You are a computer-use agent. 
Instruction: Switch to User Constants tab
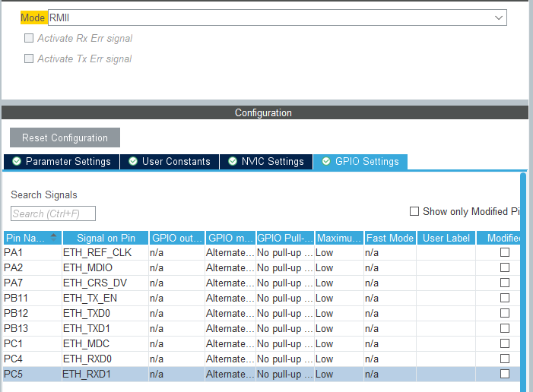170,161
